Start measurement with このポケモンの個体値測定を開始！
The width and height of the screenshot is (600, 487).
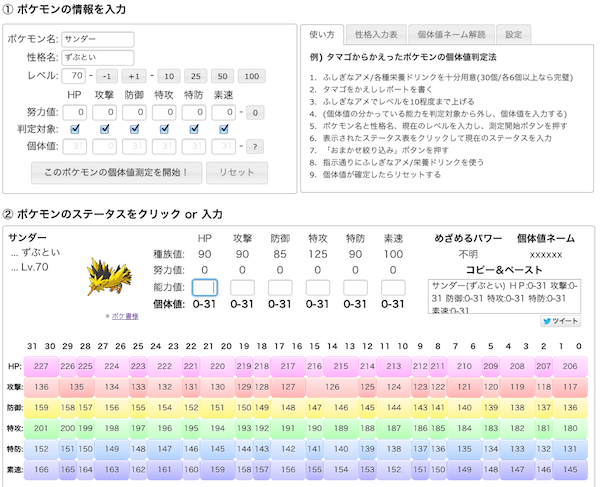117,173
